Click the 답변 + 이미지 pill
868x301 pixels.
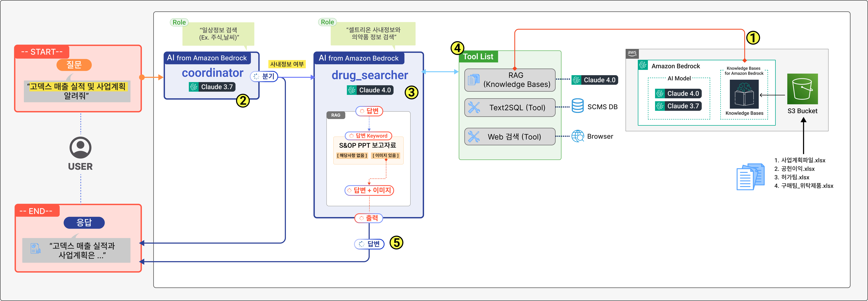tap(369, 190)
